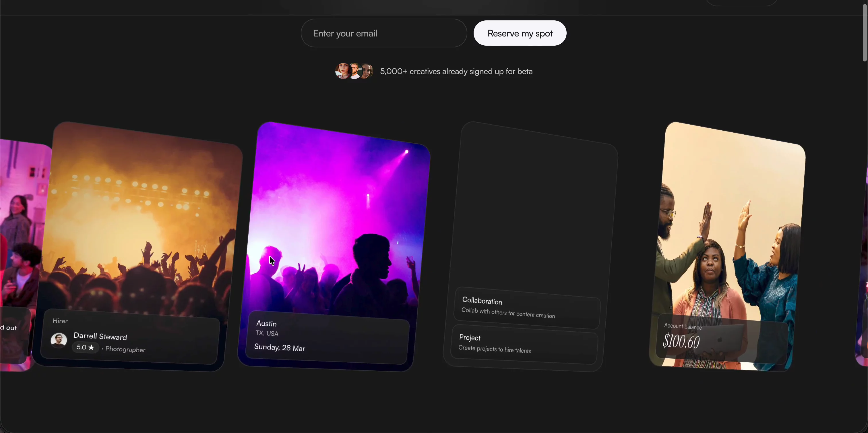Click Create projects to hire talents text
The image size is (868, 433).
coord(494,349)
